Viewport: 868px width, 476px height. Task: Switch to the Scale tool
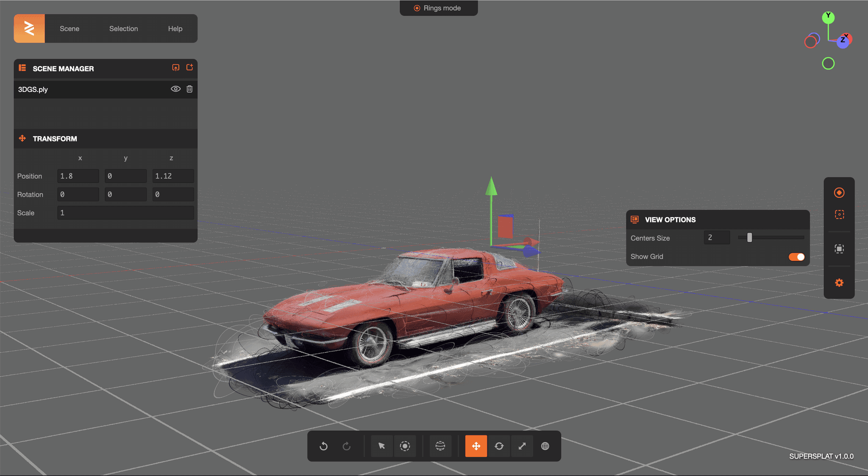(x=522, y=446)
